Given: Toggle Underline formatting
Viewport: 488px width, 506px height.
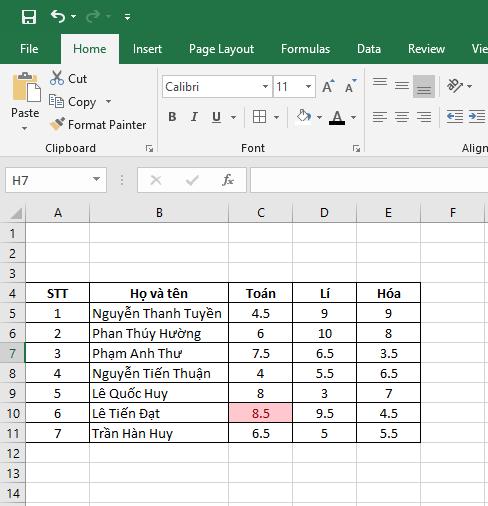Looking at the screenshot, I should [216, 117].
